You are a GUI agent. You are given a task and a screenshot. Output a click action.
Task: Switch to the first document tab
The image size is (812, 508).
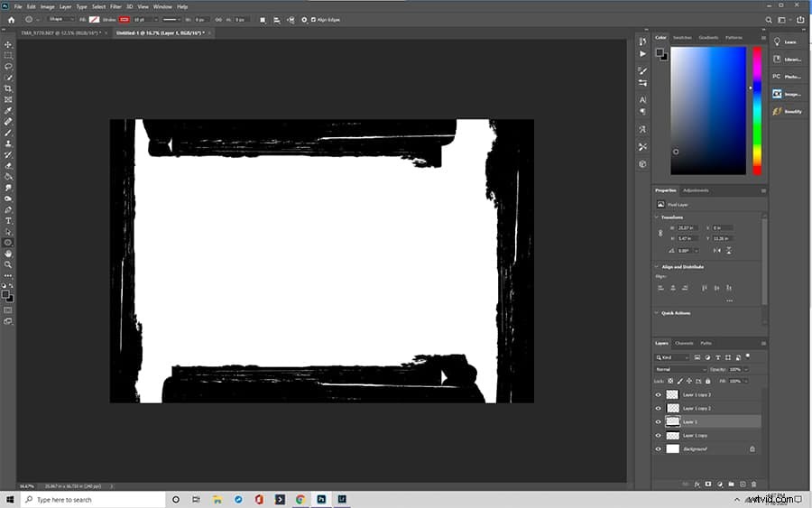[61, 32]
